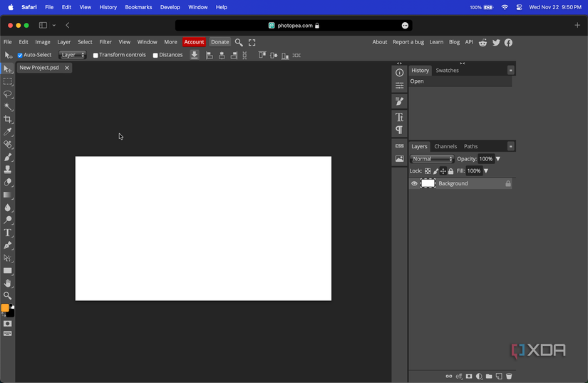Toggle lock all padlock icon

[450, 171]
